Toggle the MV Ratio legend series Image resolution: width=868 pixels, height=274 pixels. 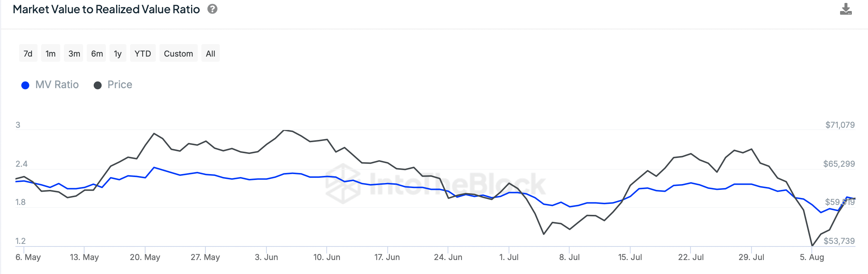click(50, 85)
